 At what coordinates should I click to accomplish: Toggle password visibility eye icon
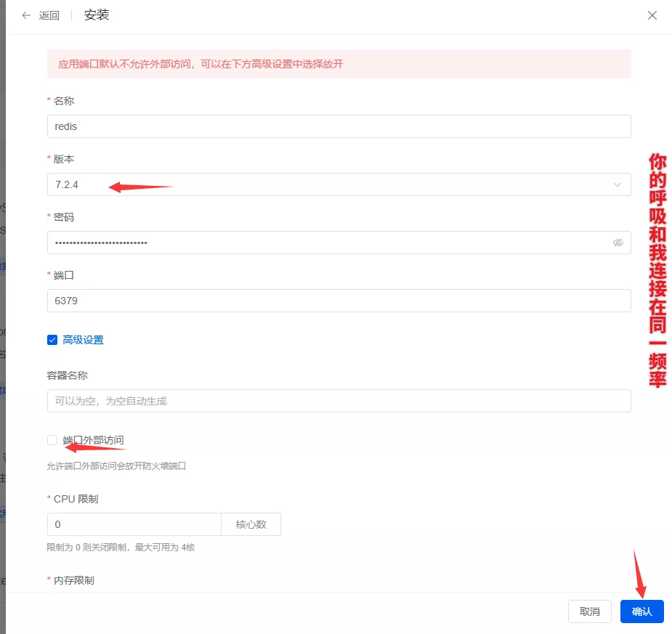point(618,243)
